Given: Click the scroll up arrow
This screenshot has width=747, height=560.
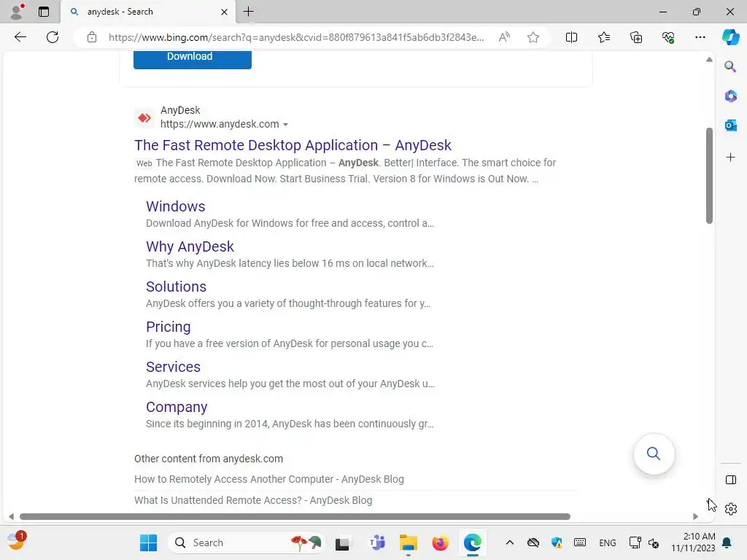Looking at the screenshot, I should click(709, 60).
